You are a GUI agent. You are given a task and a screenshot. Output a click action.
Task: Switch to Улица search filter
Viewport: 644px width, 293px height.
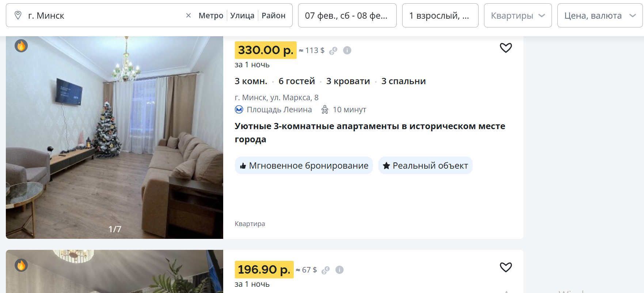pyautogui.click(x=242, y=15)
